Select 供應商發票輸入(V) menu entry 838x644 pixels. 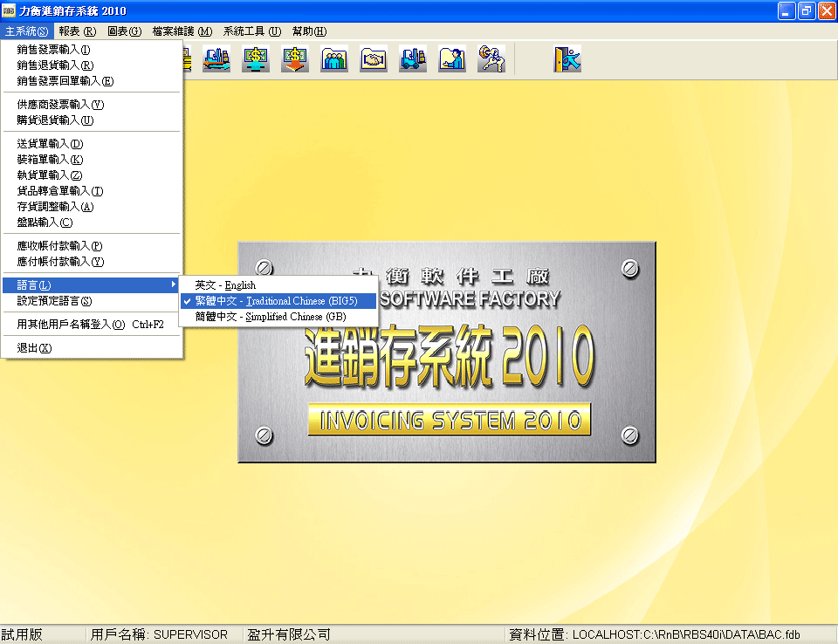coord(92,105)
